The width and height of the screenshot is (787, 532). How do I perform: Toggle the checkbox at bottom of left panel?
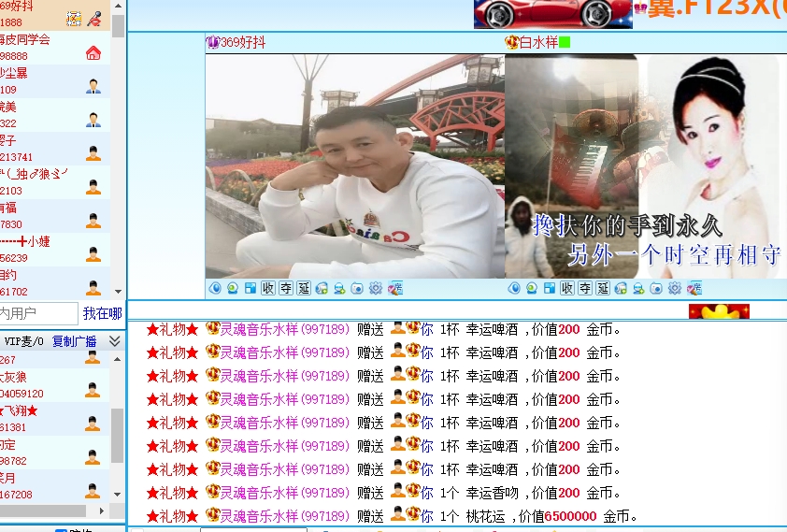coord(61,529)
